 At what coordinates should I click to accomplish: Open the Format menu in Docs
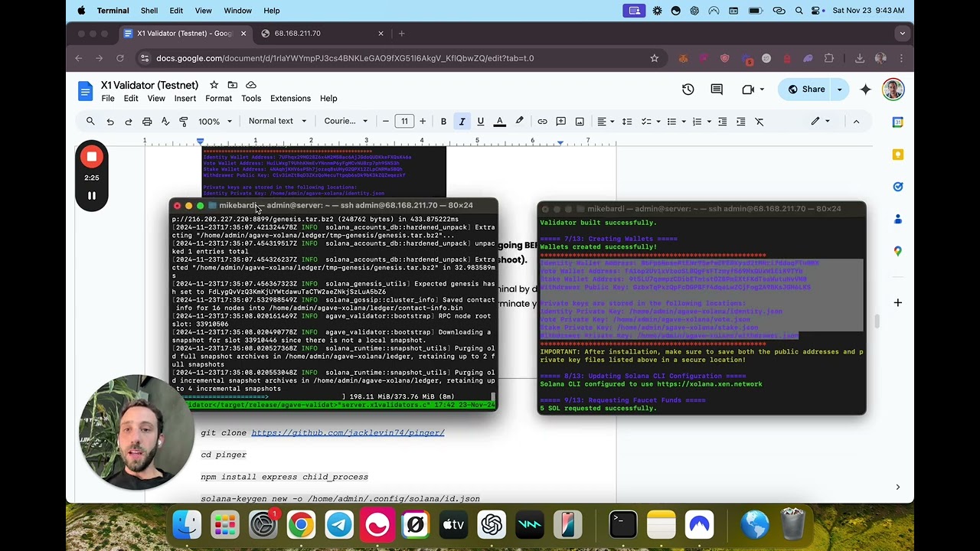pyautogui.click(x=218, y=99)
